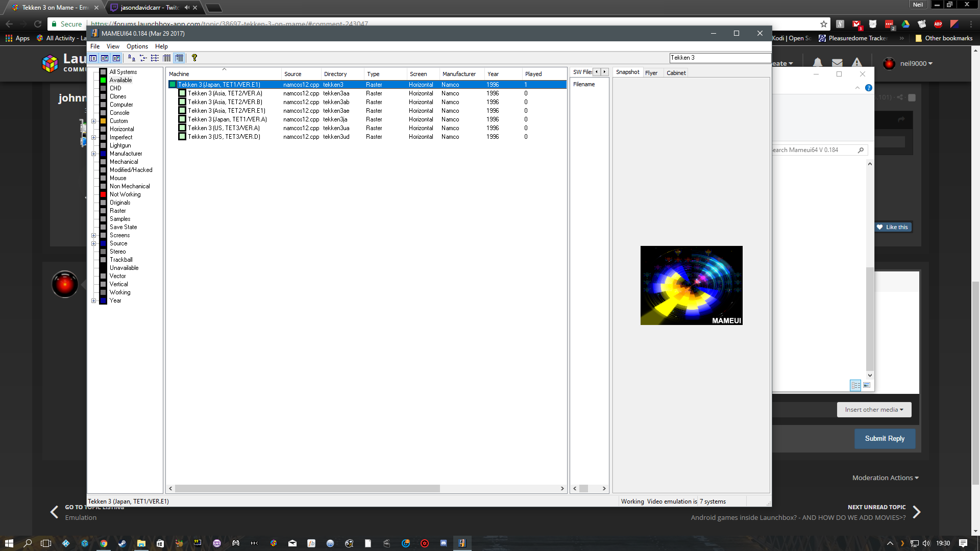Select the Lightgun folder
980x551 pixels.
pyautogui.click(x=120, y=145)
